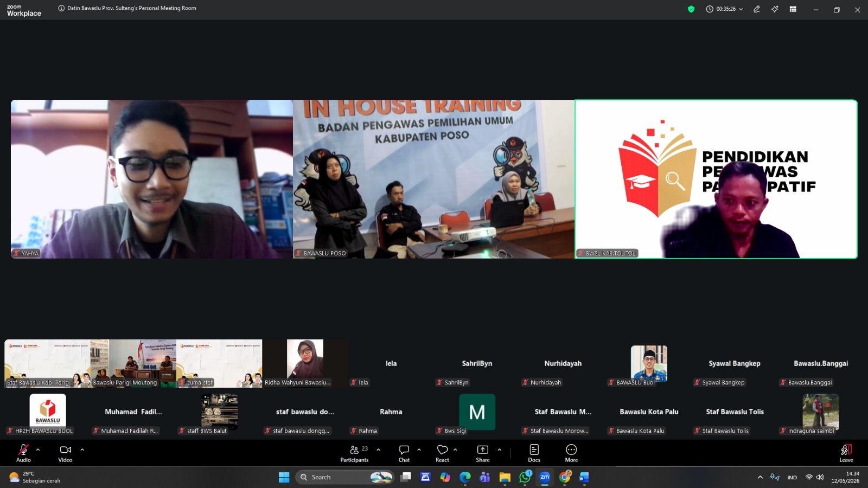Viewport: 868px width, 488px height.
Task: Select Bawaslu Parigi Moutong participant tile
Action: [133, 363]
